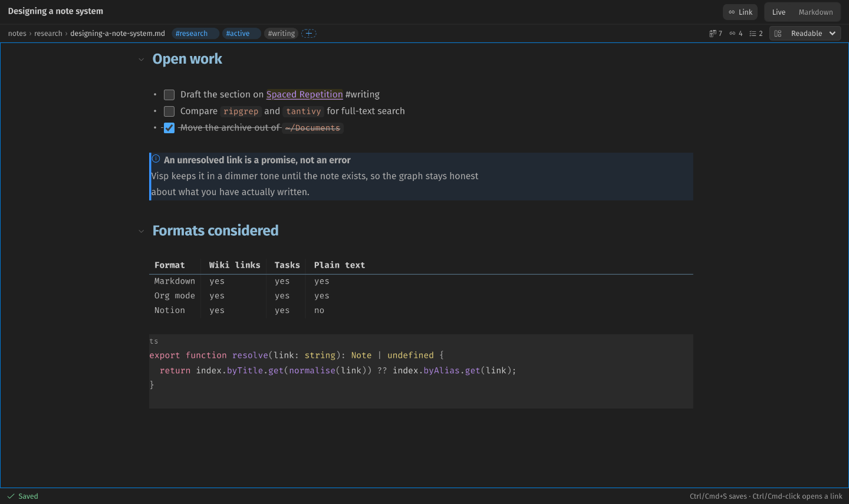Click the links count icon showing 4

736,34
